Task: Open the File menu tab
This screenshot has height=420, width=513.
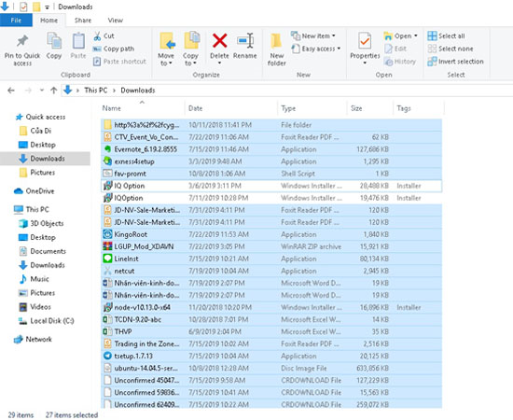Action: click(x=16, y=20)
